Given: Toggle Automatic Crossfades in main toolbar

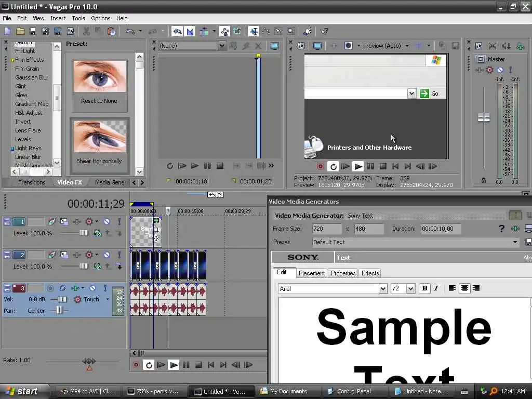Looking at the screenshot, I should 190,32.
